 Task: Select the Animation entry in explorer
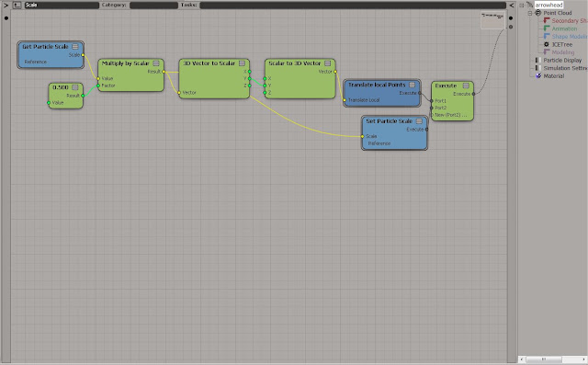pyautogui.click(x=564, y=29)
